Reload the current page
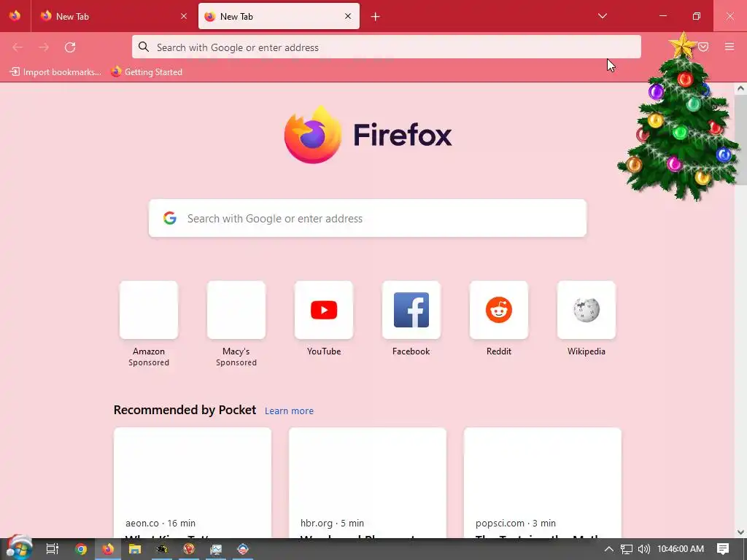747x560 pixels. pyautogui.click(x=70, y=47)
